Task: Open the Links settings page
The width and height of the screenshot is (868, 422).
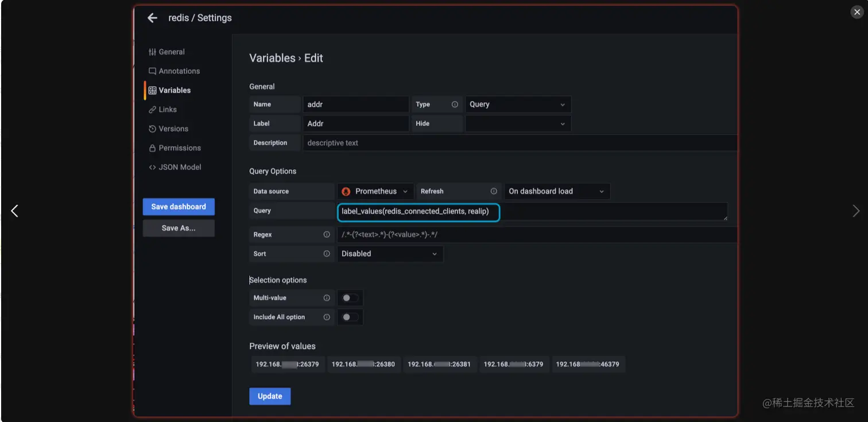Action: click(x=162, y=110)
